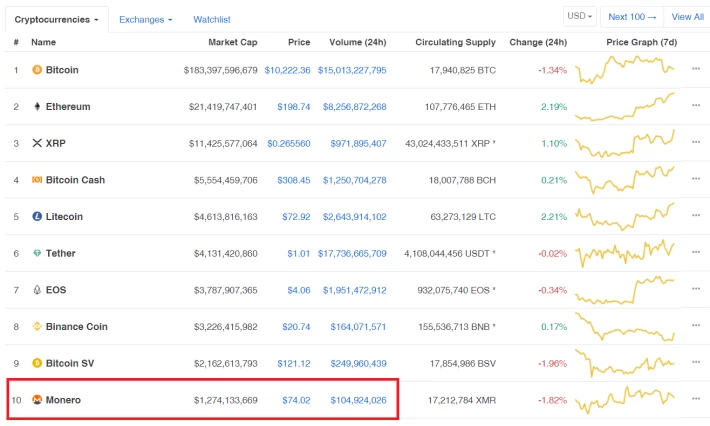
Task: Open the USD currency selector
Action: pos(580,16)
